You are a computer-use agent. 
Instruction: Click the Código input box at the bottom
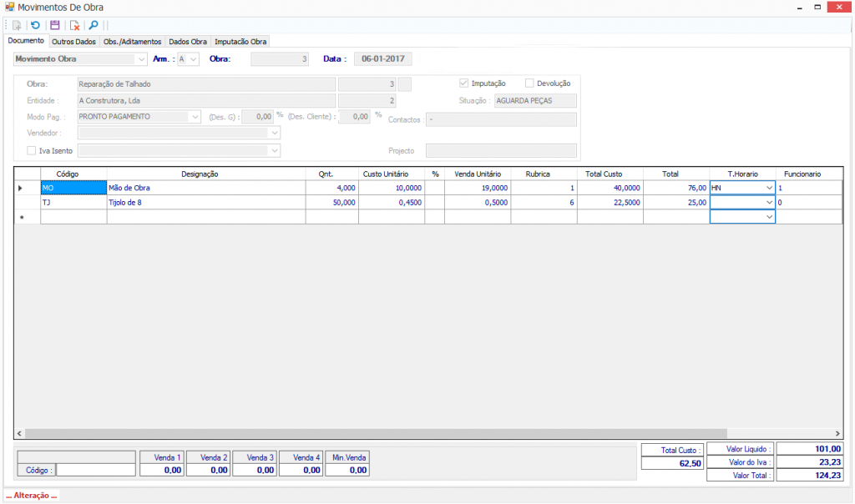click(x=96, y=470)
